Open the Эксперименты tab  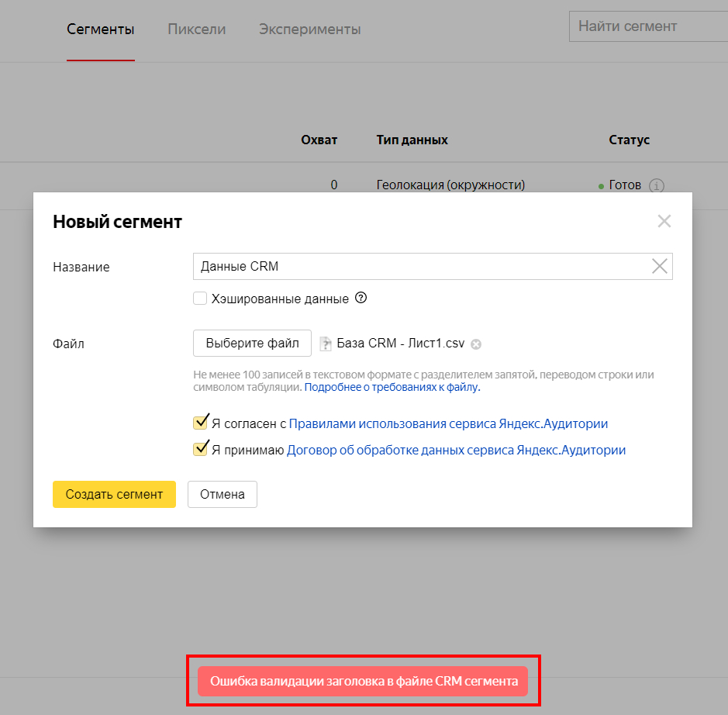(309, 29)
